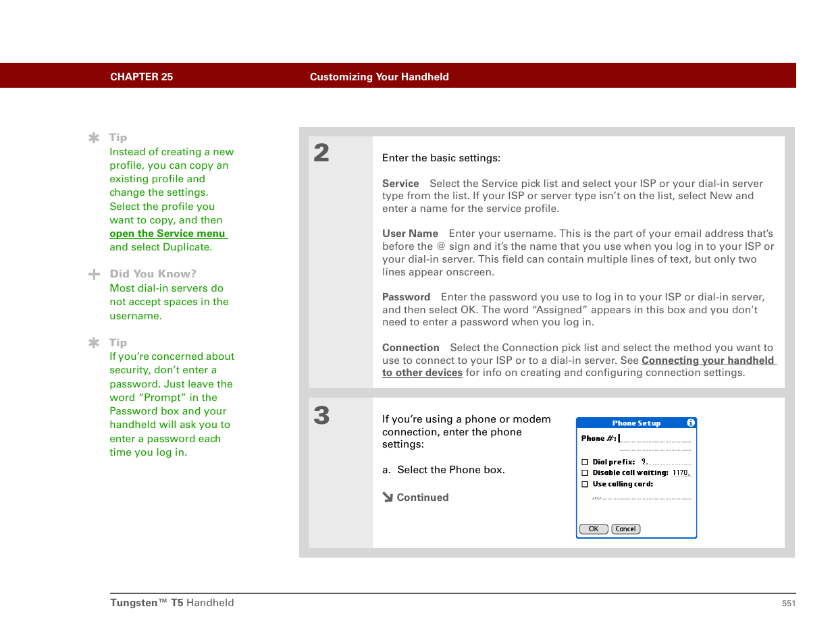Image resolution: width=834 pixels, height=644 pixels.
Task: Click into the Phone # input field
Action: 654,438
